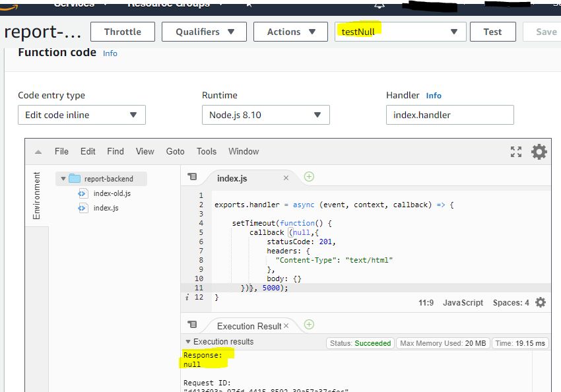Collapse the menu bar up arrow
This screenshot has width=561, height=392.
(38, 152)
